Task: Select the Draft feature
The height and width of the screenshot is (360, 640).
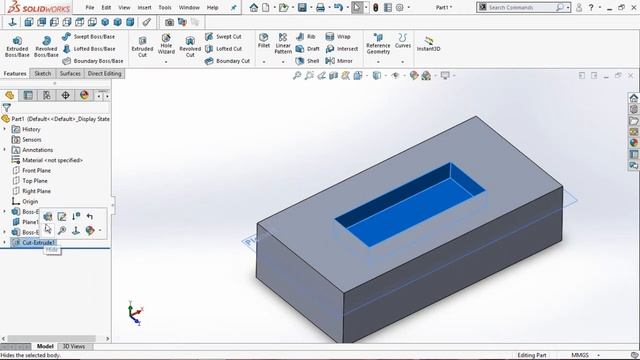Action: click(x=307, y=49)
